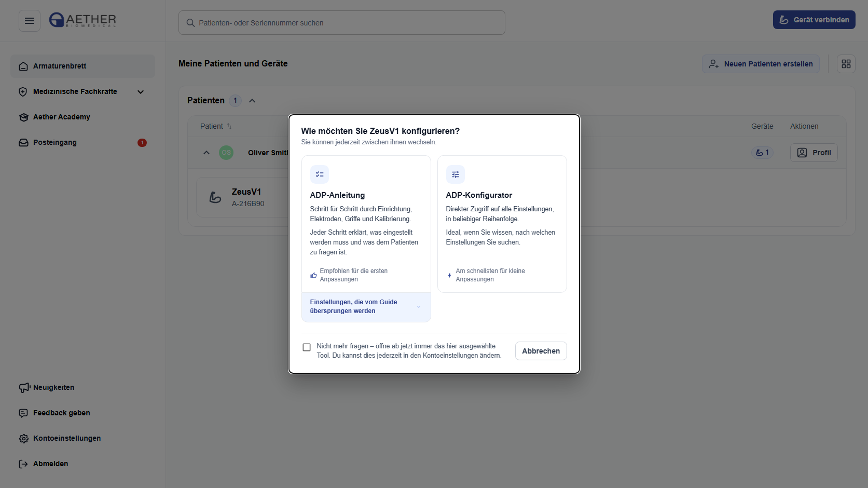Open Aether Academy
The height and width of the screenshot is (488, 868).
pos(82,117)
